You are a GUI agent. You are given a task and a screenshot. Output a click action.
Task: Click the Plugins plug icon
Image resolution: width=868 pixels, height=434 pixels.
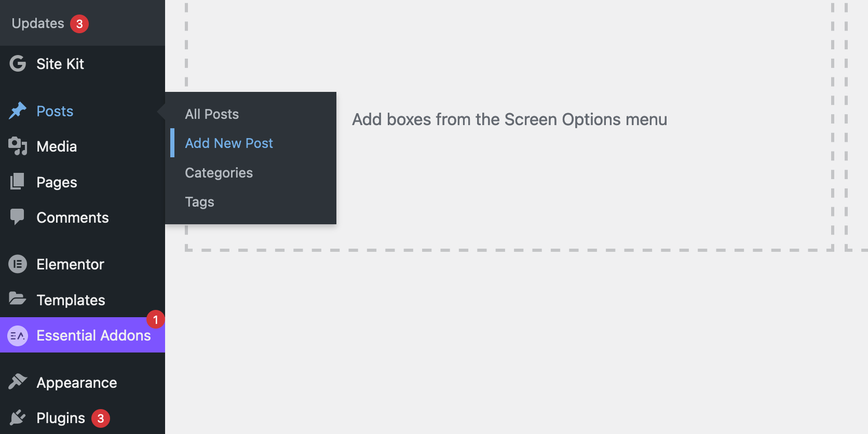click(18, 417)
